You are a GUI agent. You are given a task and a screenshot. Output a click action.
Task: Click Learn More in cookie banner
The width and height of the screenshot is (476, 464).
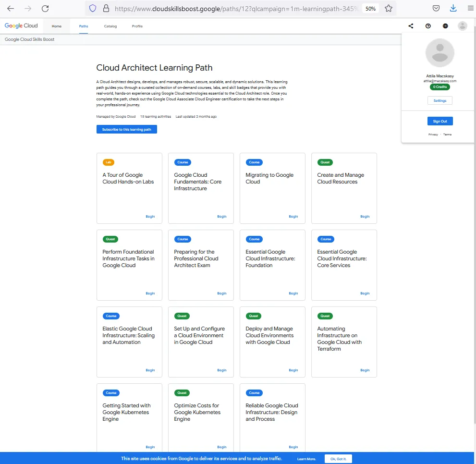click(306, 459)
